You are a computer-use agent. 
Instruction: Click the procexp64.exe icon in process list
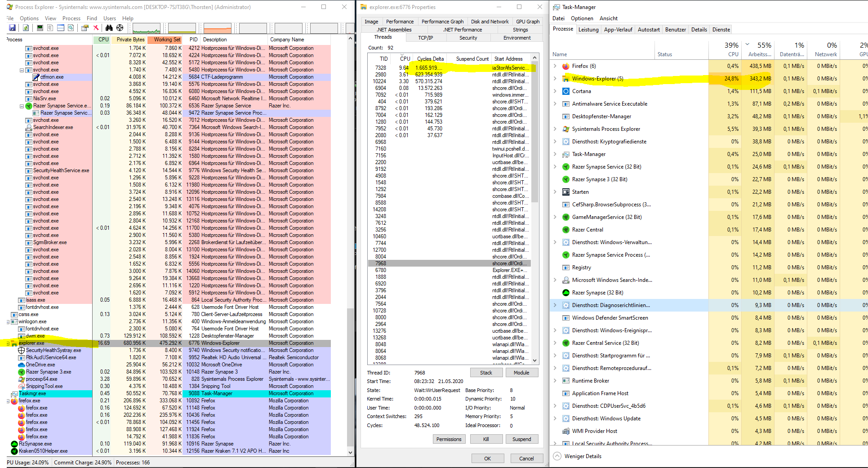coord(21,379)
